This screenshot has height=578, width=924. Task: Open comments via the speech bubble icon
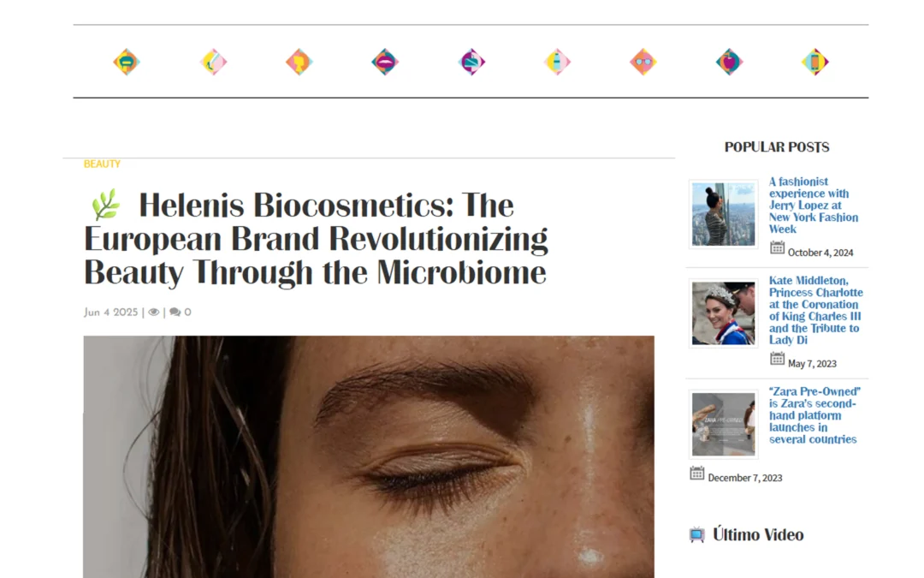coord(175,312)
